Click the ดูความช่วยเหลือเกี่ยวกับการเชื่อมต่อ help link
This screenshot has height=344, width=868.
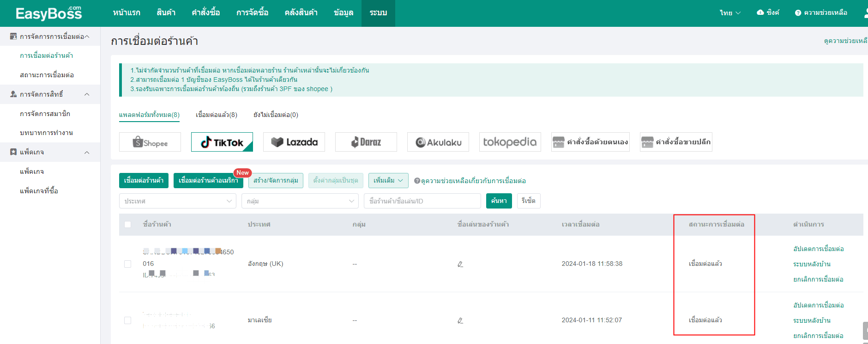click(x=473, y=181)
